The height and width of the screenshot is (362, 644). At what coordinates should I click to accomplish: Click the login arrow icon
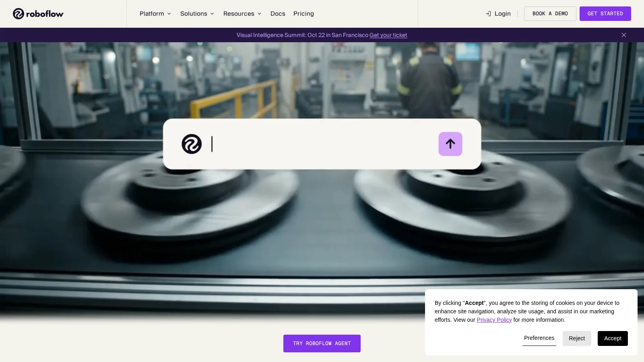point(488,14)
